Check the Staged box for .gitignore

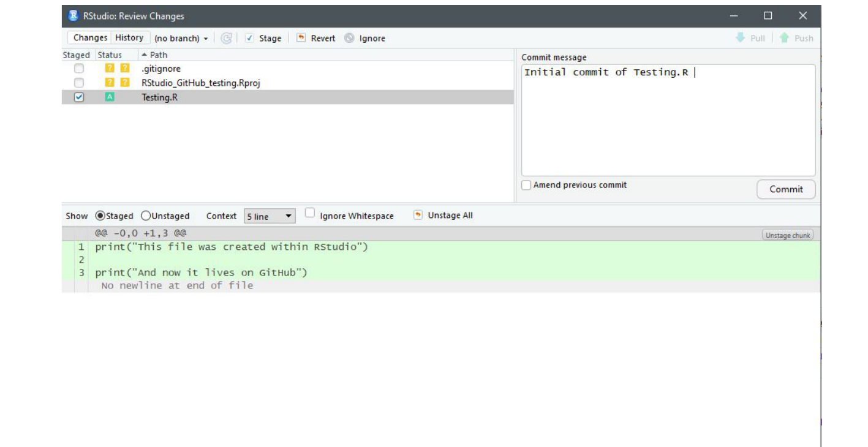(79, 69)
